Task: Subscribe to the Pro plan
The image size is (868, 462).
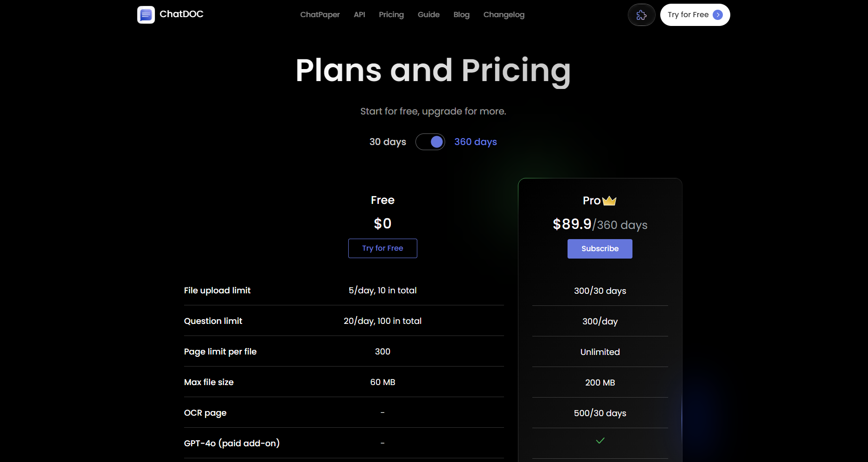Action: [x=600, y=249]
